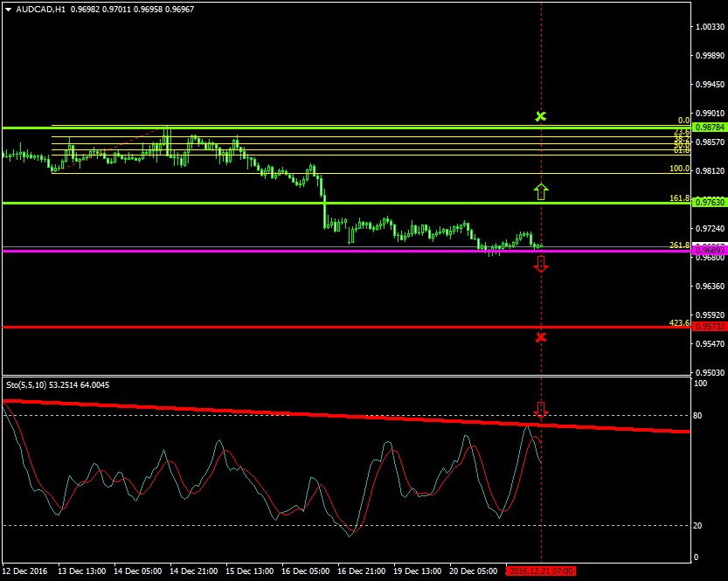Click the 13 Dec 13:00 date label
The height and width of the screenshot is (581, 728).
(82, 571)
